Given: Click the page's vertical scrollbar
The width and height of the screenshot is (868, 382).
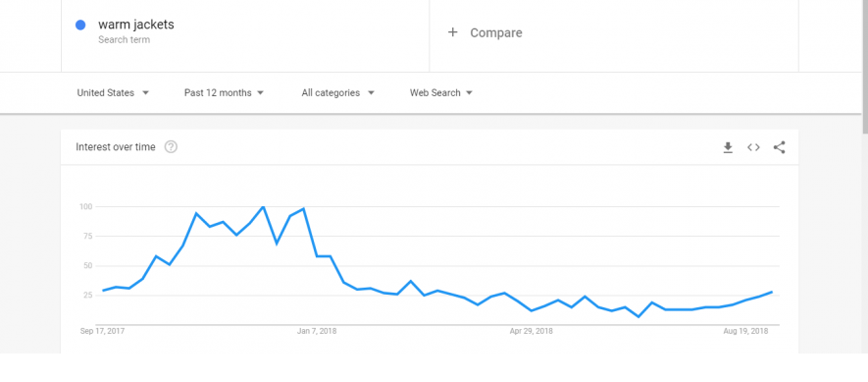Looking at the screenshot, I should coord(865,67).
